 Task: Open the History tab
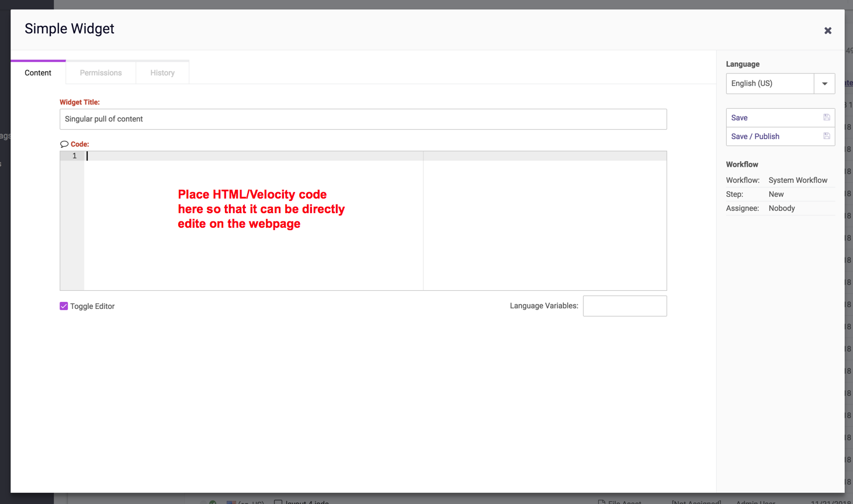pyautogui.click(x=162, y=73)
